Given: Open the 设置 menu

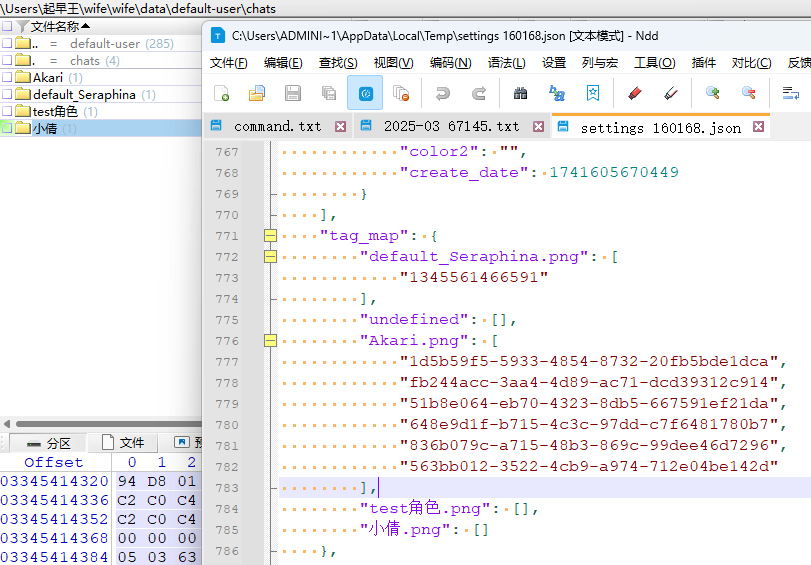Looking at the screenshot, I should (554, 63).
